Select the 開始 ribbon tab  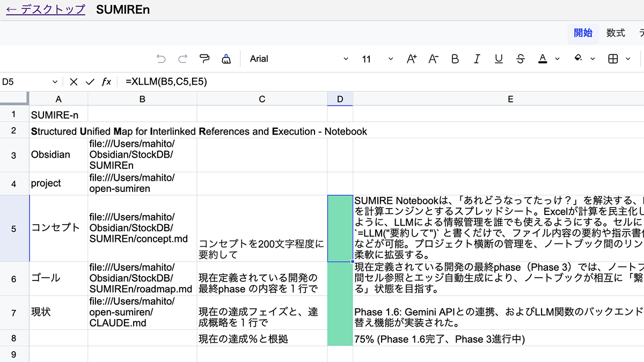point(583,33)
